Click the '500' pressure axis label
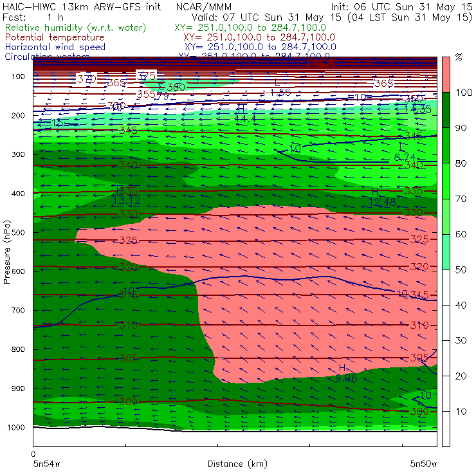The height and width of the screenshot is (476, 476). pos(18,232)
